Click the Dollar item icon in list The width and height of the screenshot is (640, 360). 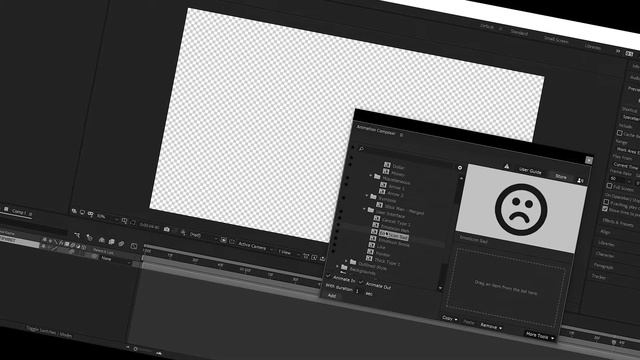(x=387, y=165)
